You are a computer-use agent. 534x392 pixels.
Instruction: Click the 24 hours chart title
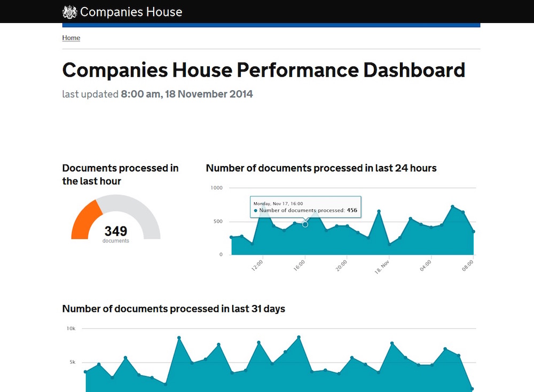[x=321, y=168]
